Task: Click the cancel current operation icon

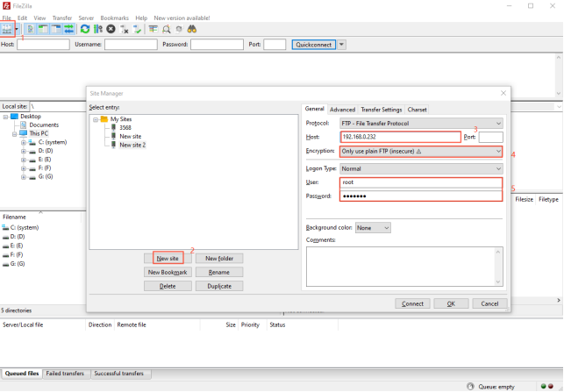Action: [x=111, y=29]
